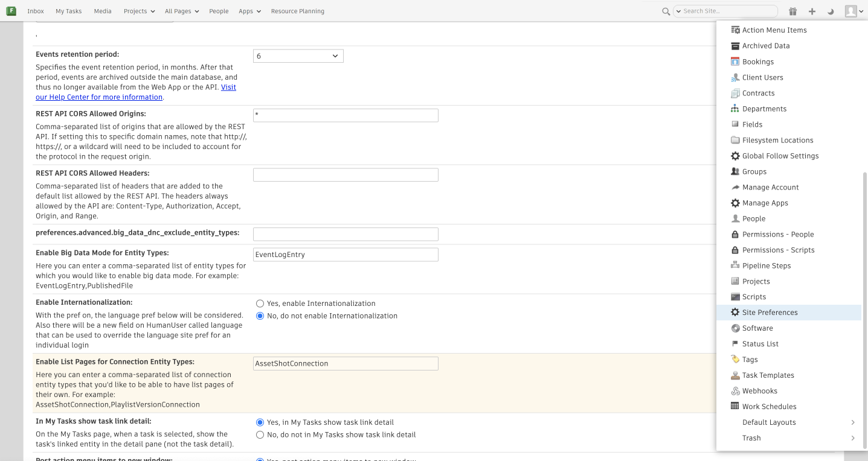The width and height of the screenshot is (868, 461).
Task: Expand the Default Layouts submenu arrow
Action: [x=852, y=422]
